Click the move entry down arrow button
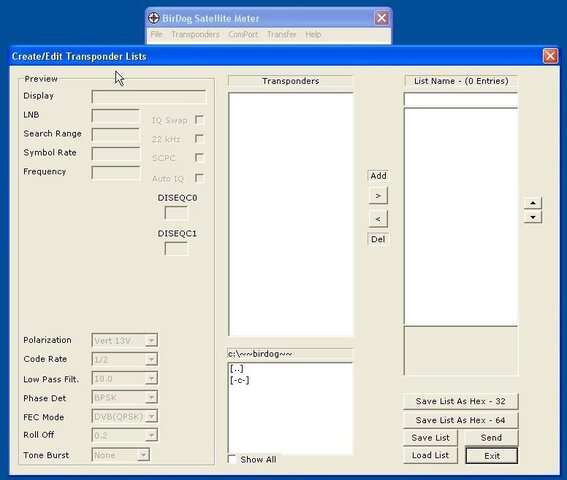Viewport: 567px width, 480px height. pos(533,217)
